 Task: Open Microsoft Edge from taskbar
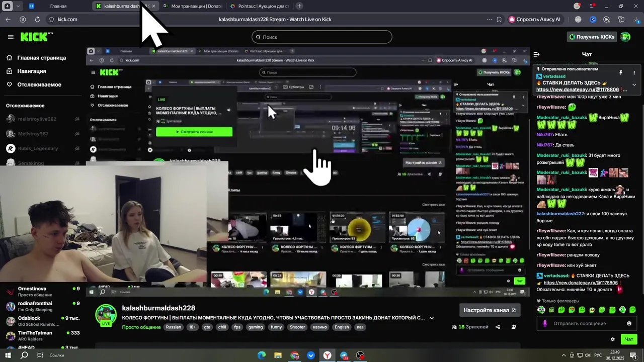click(x=262, y=355)
